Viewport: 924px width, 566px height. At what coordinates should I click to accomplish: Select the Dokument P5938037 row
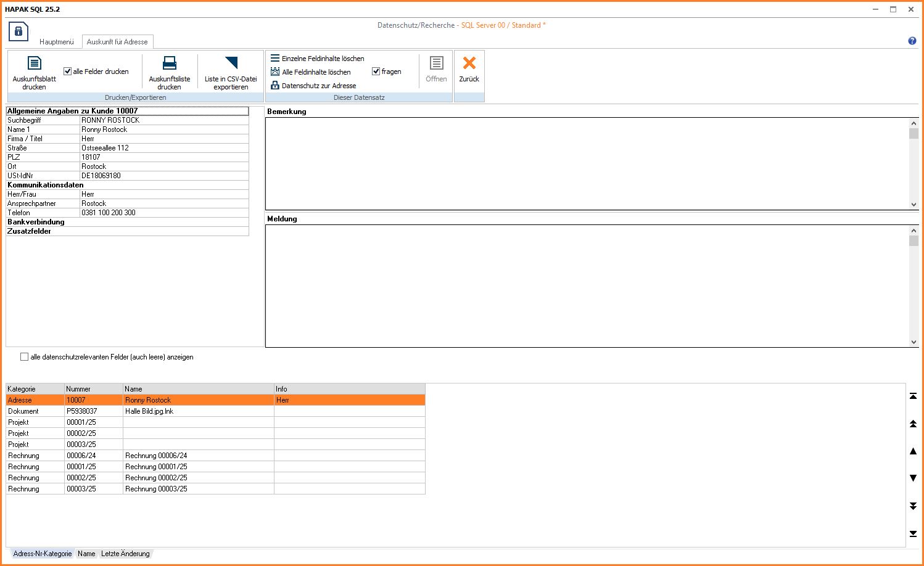(x=148, y=411)
